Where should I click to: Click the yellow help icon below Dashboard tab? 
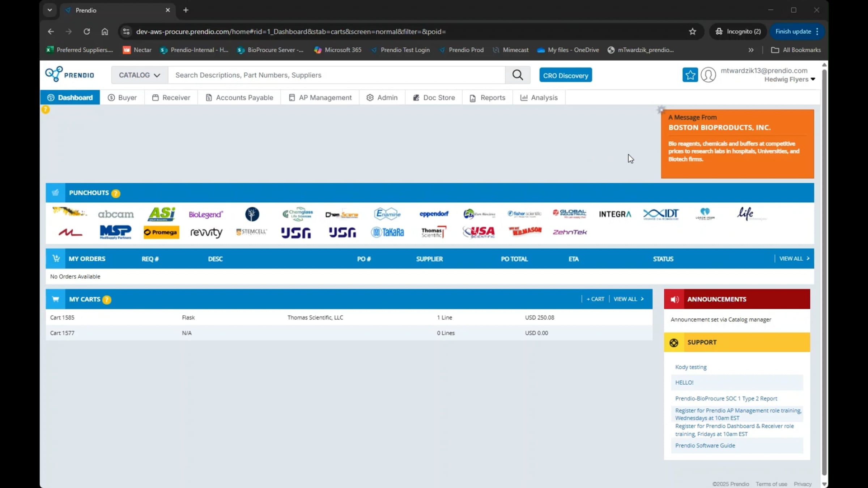click(45, 110)
